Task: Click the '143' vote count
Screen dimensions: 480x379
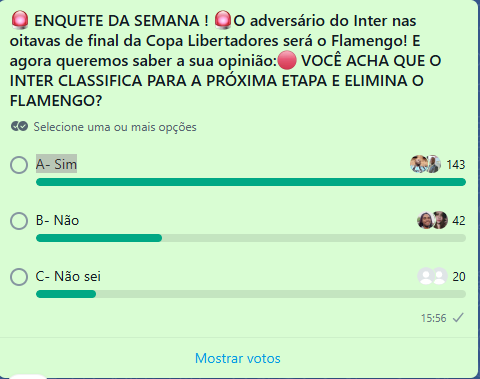Action: [x=456, y=165]
